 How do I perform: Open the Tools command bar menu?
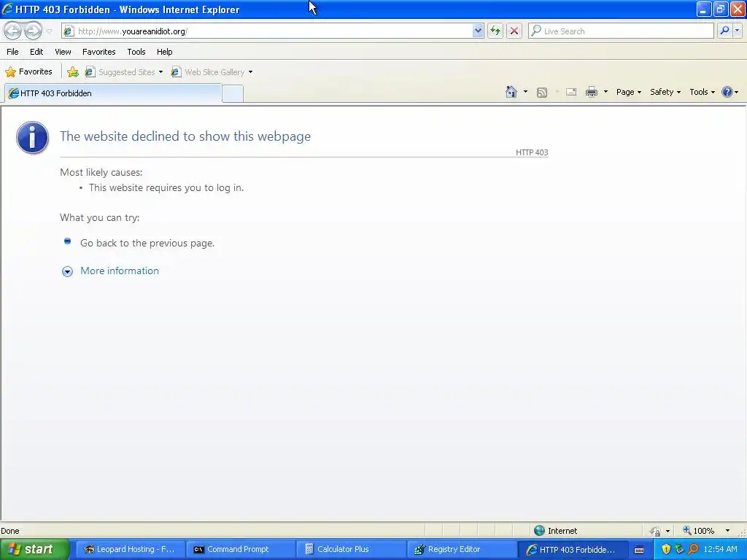tap(702, 92)
